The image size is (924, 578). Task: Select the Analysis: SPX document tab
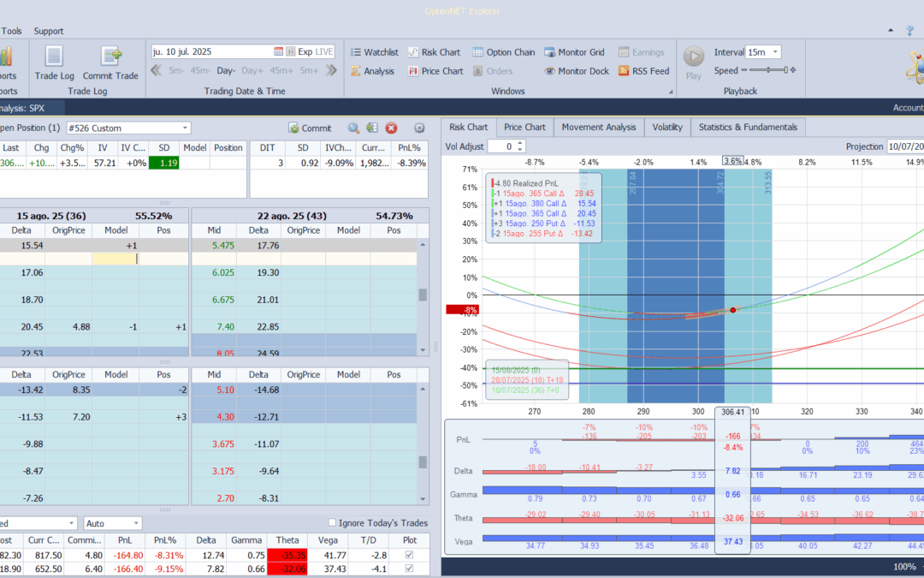point(31,108)
